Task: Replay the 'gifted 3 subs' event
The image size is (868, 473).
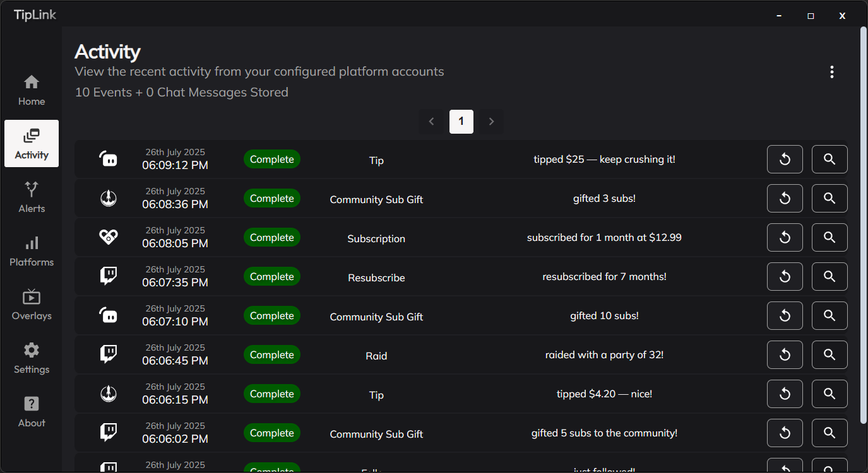Action: coord(784,198)
